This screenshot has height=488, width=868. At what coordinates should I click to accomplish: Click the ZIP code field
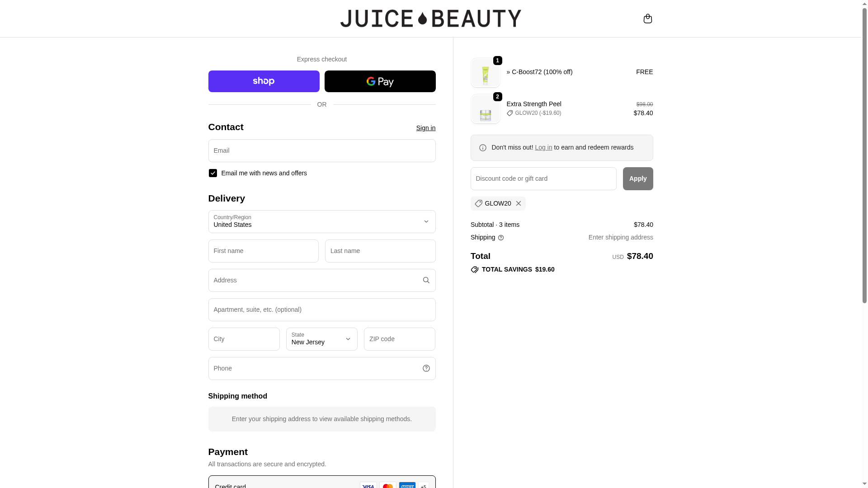399,339
